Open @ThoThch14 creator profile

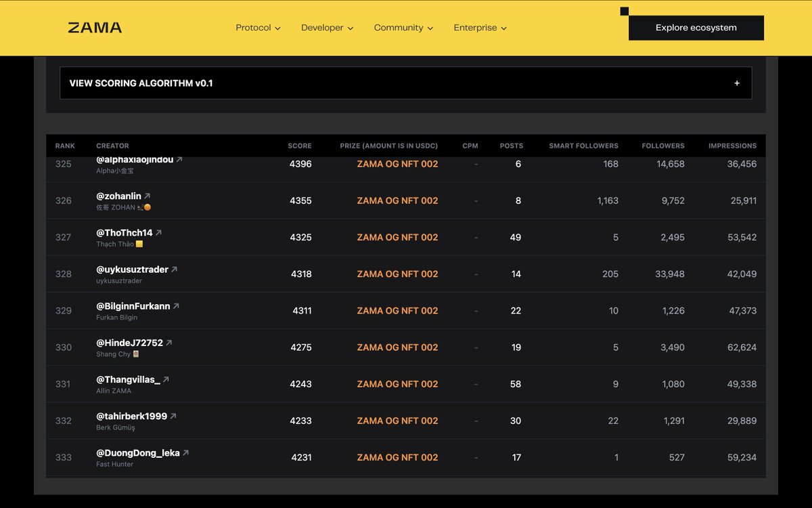[124, 233]
